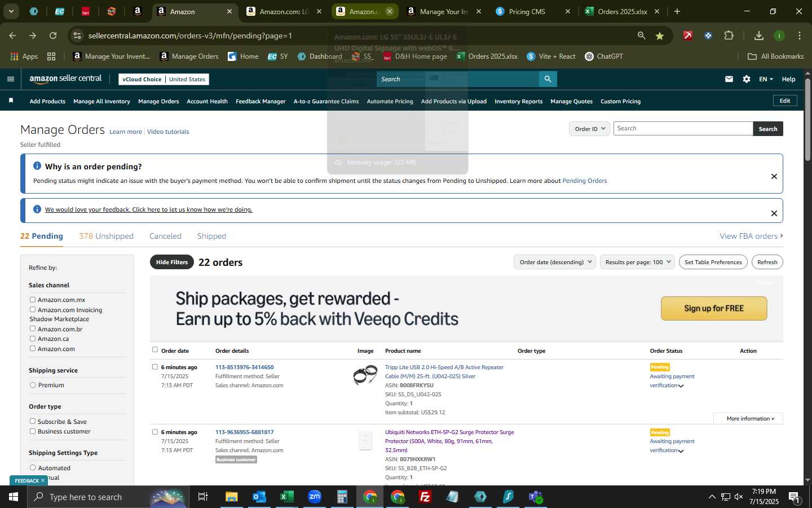Open Feedback Manager in navigation bar
This screenshot has width=812, height=508.
coord(261,101)
